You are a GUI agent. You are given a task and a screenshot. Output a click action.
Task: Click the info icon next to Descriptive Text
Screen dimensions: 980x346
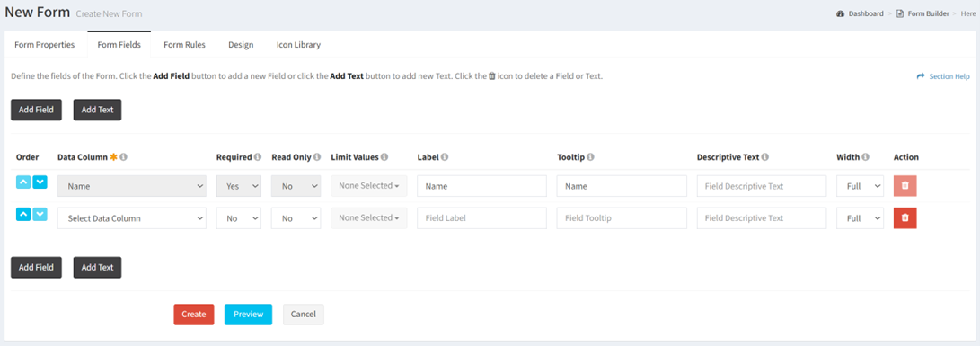click(x=765, y=157)
